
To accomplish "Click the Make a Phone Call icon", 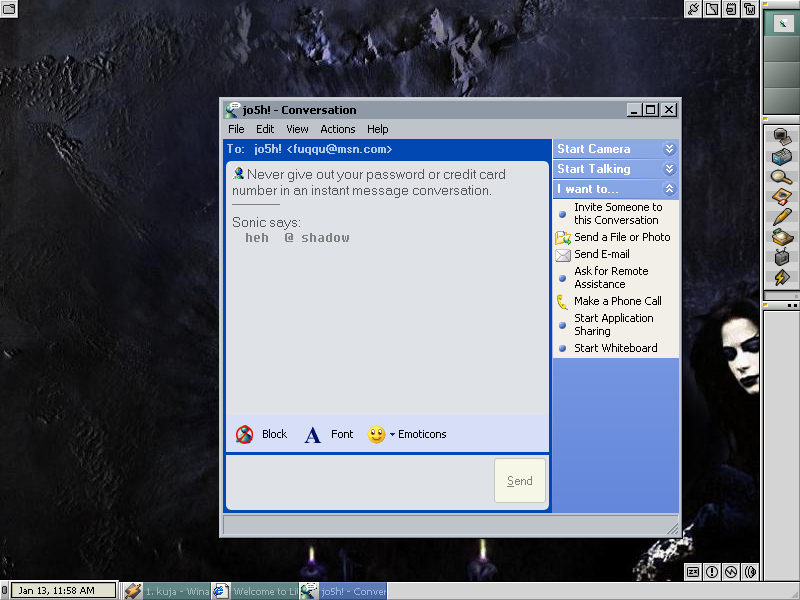I will click(x=563, y=301).
